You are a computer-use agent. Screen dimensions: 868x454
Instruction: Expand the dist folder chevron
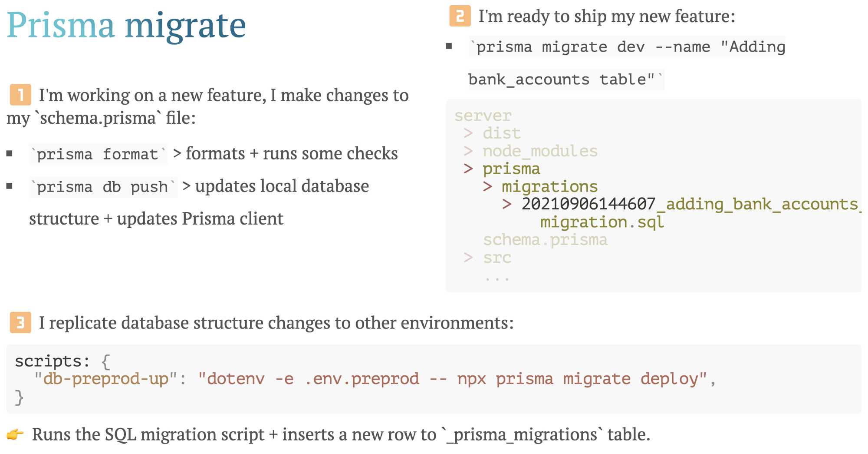tap(468, 133)
